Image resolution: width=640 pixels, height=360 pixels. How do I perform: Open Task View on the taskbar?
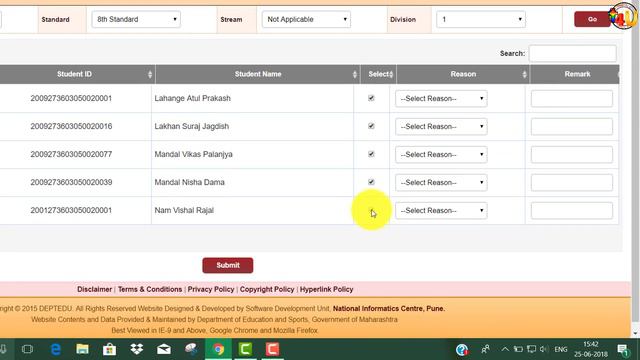(x=27, y=349)
